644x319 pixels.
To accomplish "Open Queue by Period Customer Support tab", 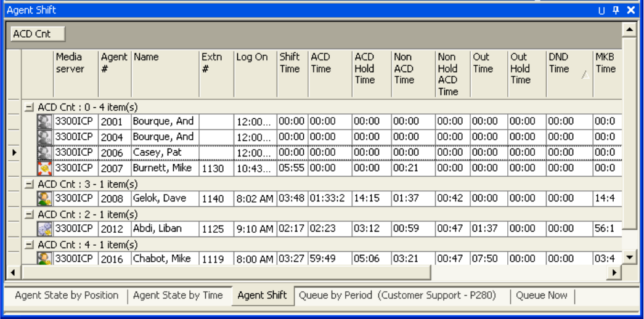I will (x=397, y=296).
